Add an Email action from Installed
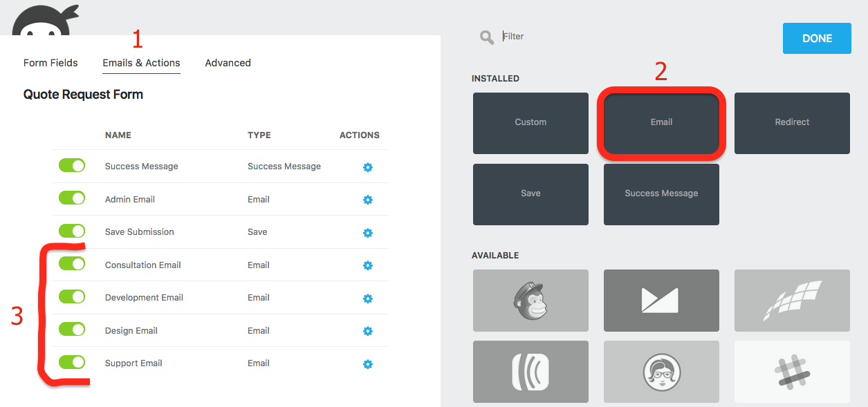 click(661, 122)
